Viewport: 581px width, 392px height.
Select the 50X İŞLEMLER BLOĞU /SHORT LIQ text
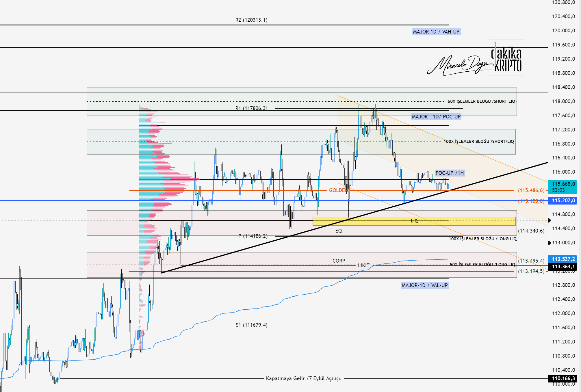pyautogui.click(x=481, y=101)
